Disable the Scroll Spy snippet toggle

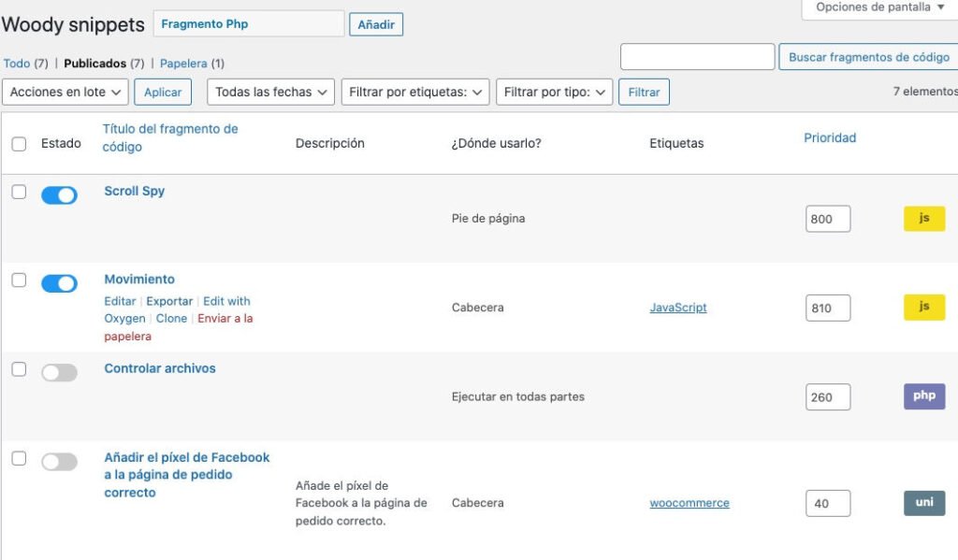pyautogui.click(x=59, y=194)
